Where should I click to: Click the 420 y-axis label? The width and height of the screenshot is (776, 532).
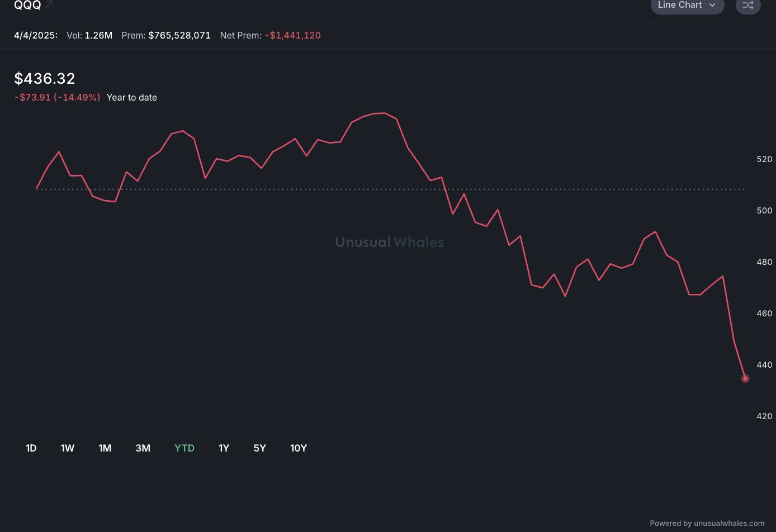764,416
